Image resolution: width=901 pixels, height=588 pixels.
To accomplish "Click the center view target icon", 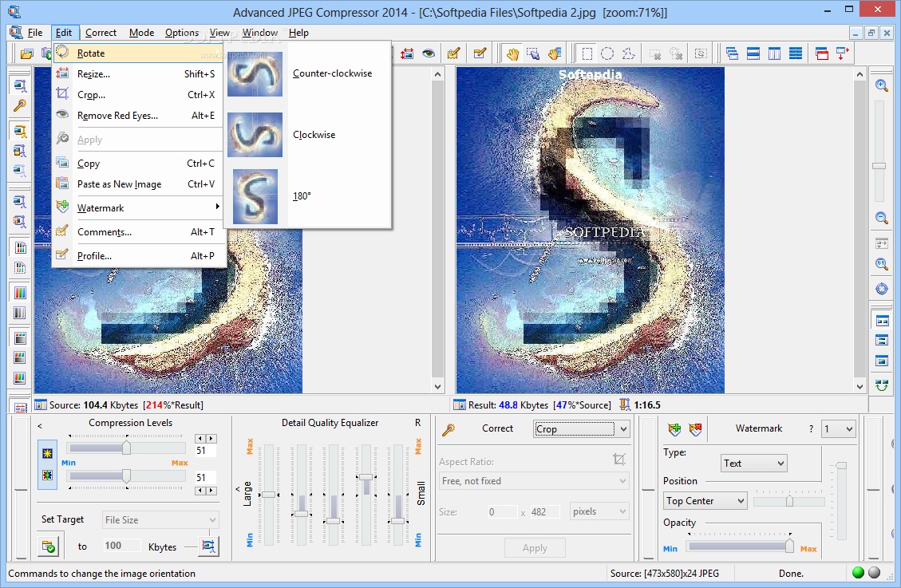I will click(x=882, y=289).
